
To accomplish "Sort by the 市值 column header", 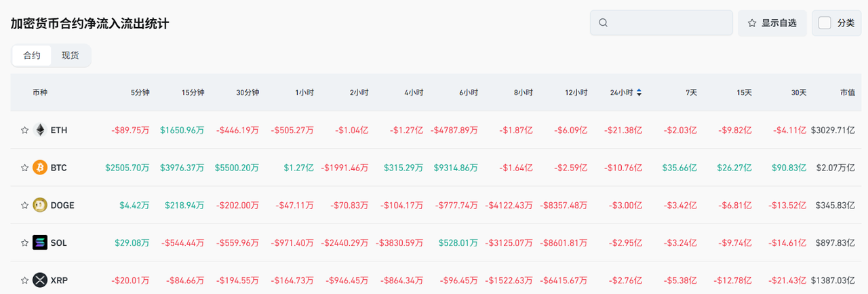I will click(848, 92).
